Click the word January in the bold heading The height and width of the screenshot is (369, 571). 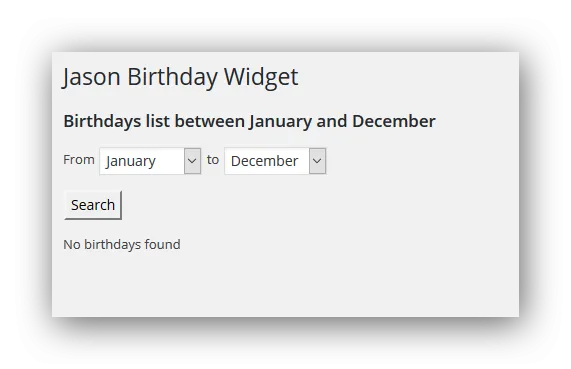[280, 122]
